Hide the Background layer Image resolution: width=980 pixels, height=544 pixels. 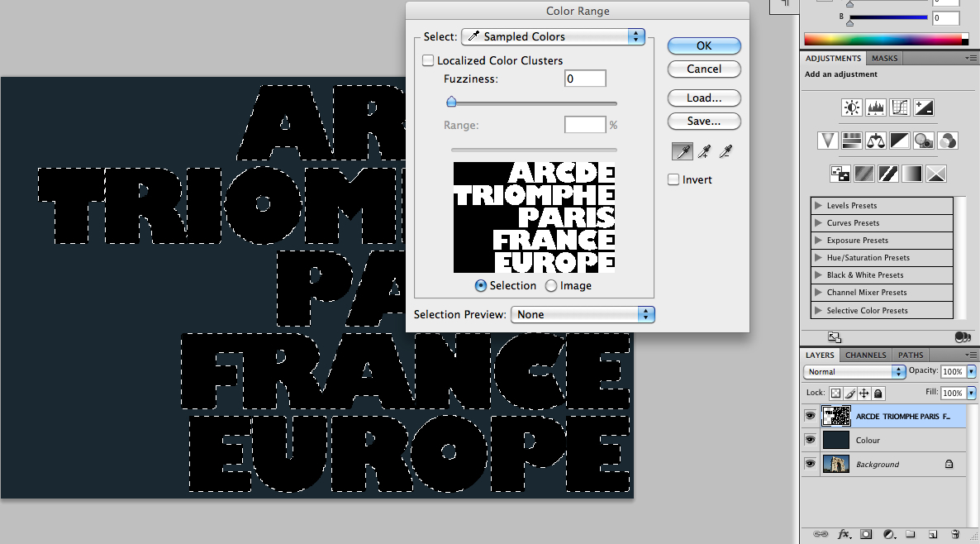click(810, 464)
